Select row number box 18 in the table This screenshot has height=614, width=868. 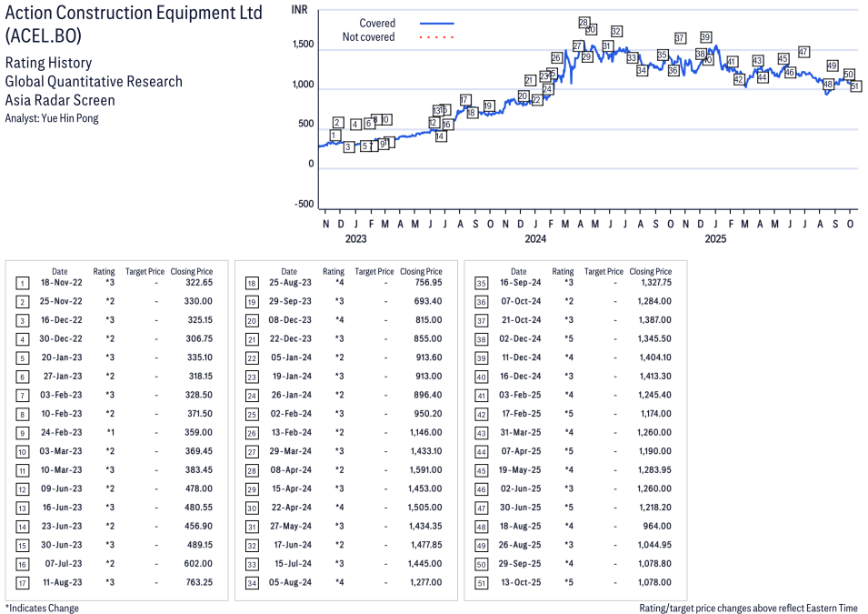point(251,283)
